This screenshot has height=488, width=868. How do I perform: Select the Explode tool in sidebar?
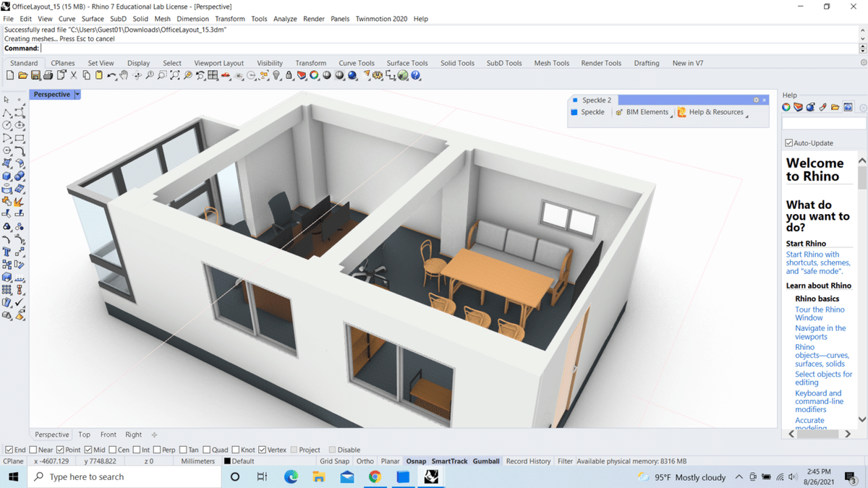coord(20,201)
